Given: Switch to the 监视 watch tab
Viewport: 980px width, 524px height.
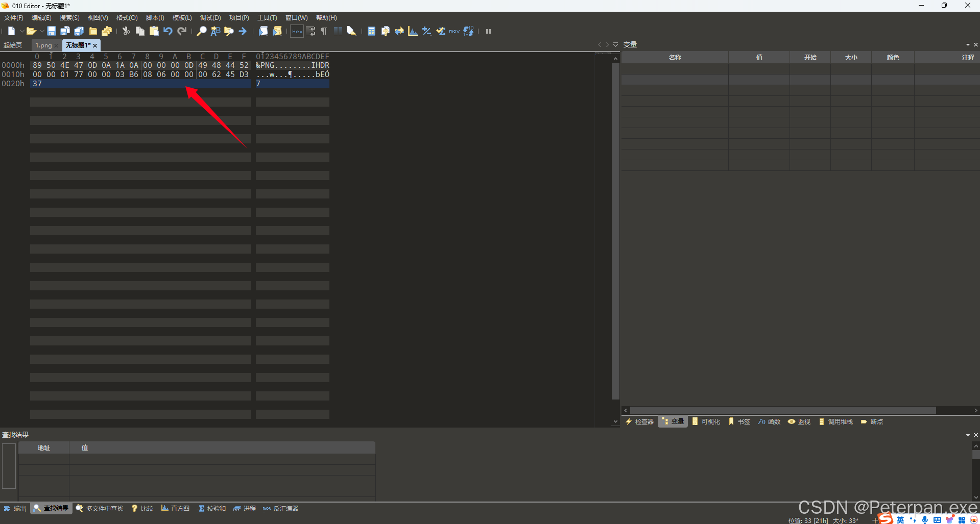Looking at the screenshot, I should [x=799, y=422].
